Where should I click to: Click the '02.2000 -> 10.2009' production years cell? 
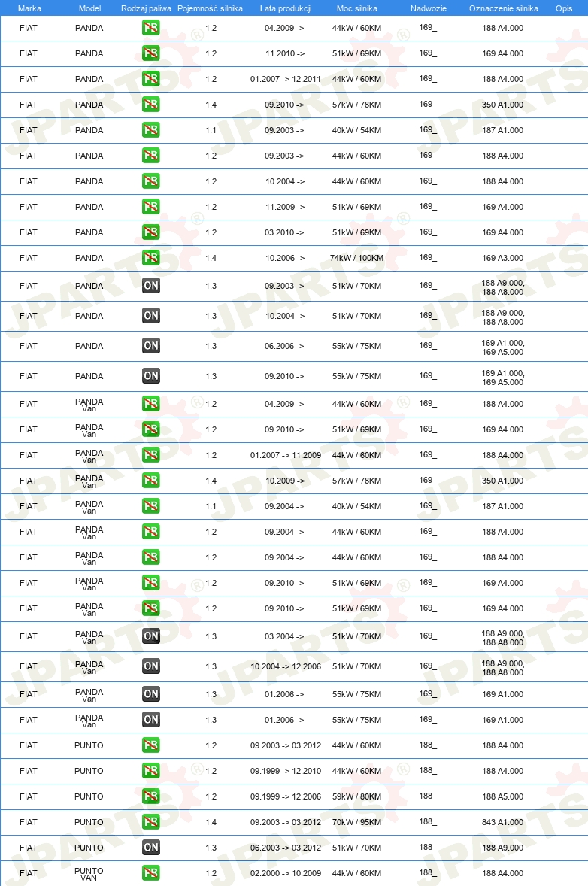click(285, 873)
